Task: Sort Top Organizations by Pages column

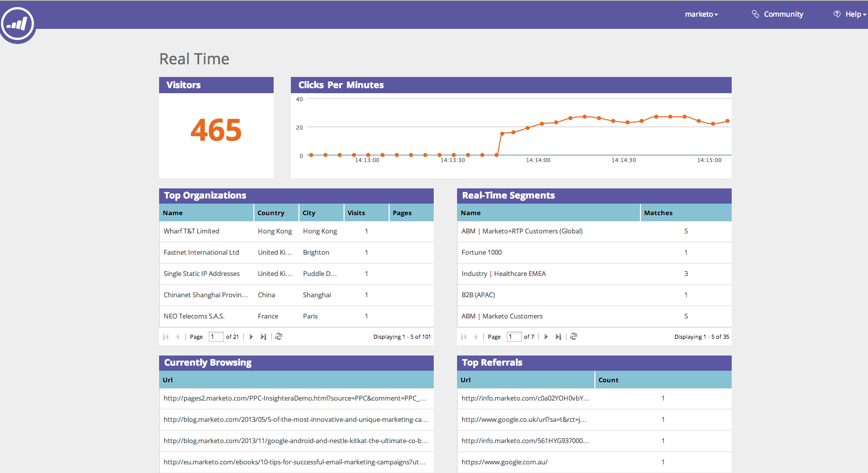Action: 411,213
